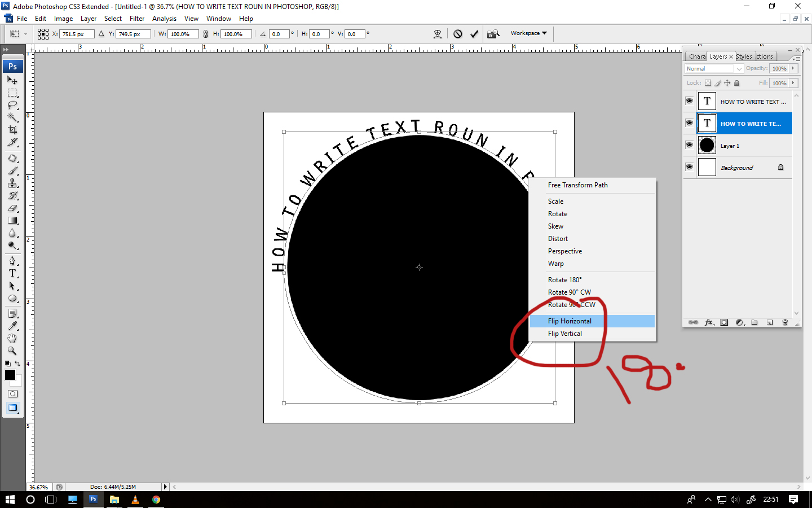Open the Workspace dropdown
Image resolution: width=812 pixels, height=508 pixels.
coord(528,33)
